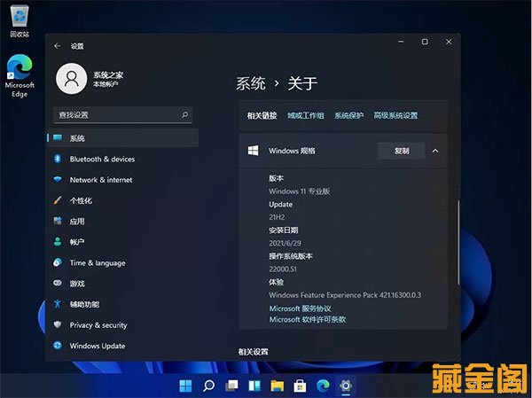Open the 系统保护 link
The height and width of the screenshot is (398, 532).
pyautogui.click(x=348, y=115)
